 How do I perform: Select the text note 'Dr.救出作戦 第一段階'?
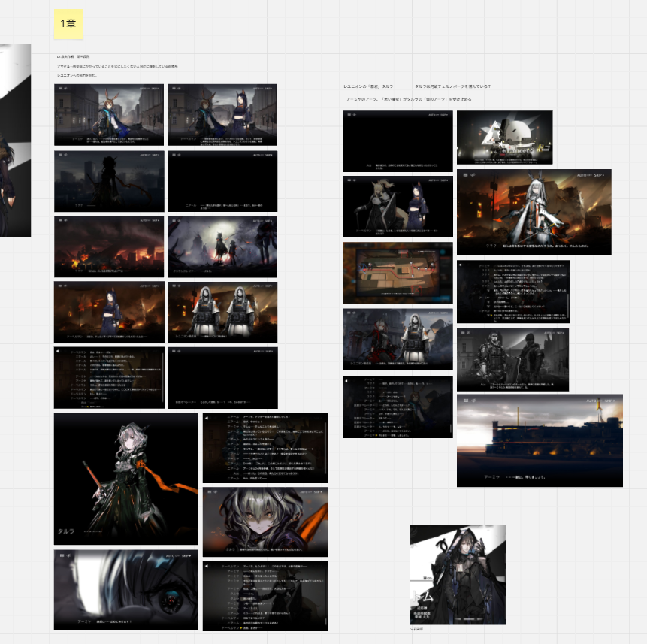point(73,56)
